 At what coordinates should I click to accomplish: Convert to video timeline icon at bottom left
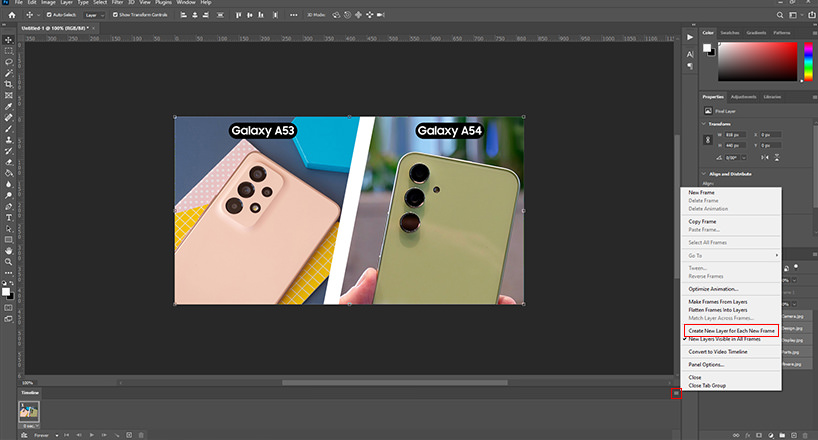pos(24,435)
